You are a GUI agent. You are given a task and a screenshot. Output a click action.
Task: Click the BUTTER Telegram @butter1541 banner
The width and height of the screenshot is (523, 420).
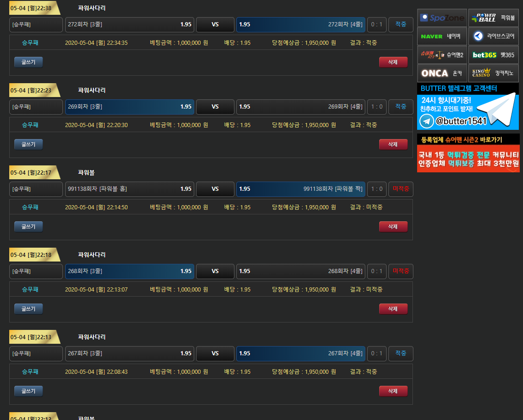coord(468,107)
